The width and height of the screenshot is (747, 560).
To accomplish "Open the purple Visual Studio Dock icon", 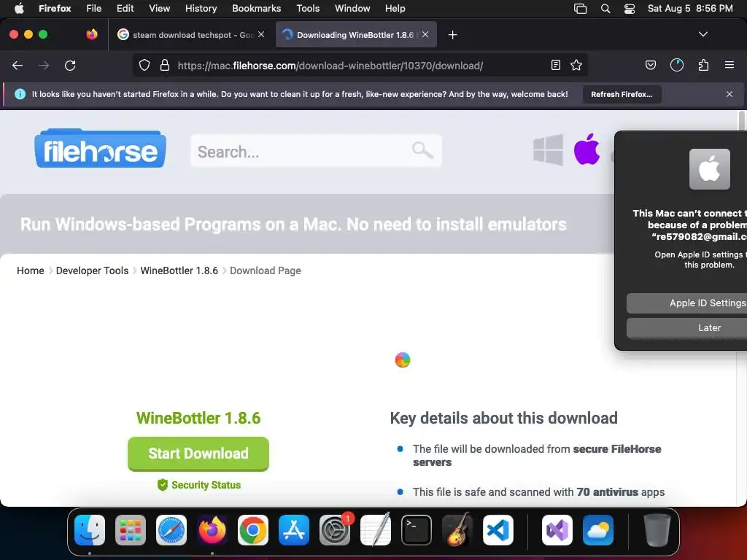I will click(557, 530).
